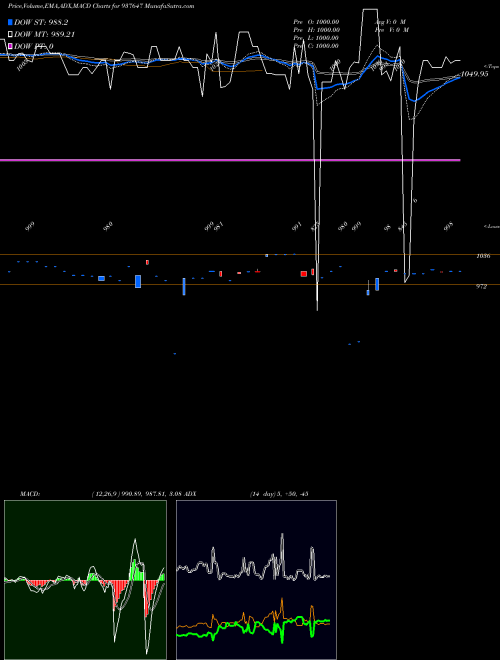The image size is (500, 660).
Task: Click the magenta horizontal long-term level line
Action: click(230, 160)
